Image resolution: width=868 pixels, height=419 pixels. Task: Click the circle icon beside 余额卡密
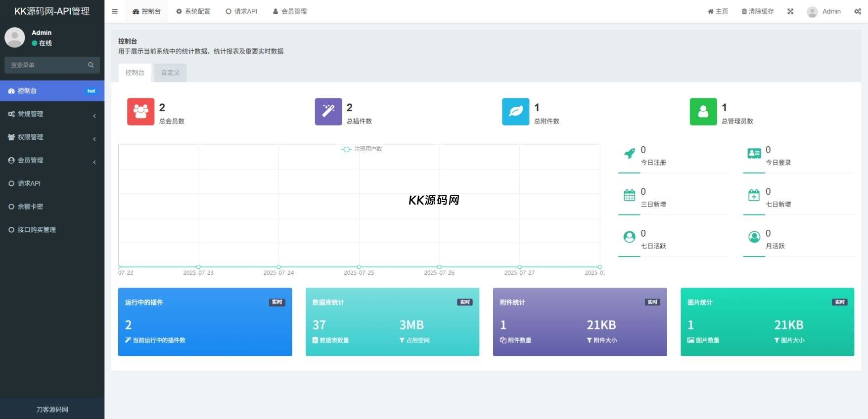(11, 207)
